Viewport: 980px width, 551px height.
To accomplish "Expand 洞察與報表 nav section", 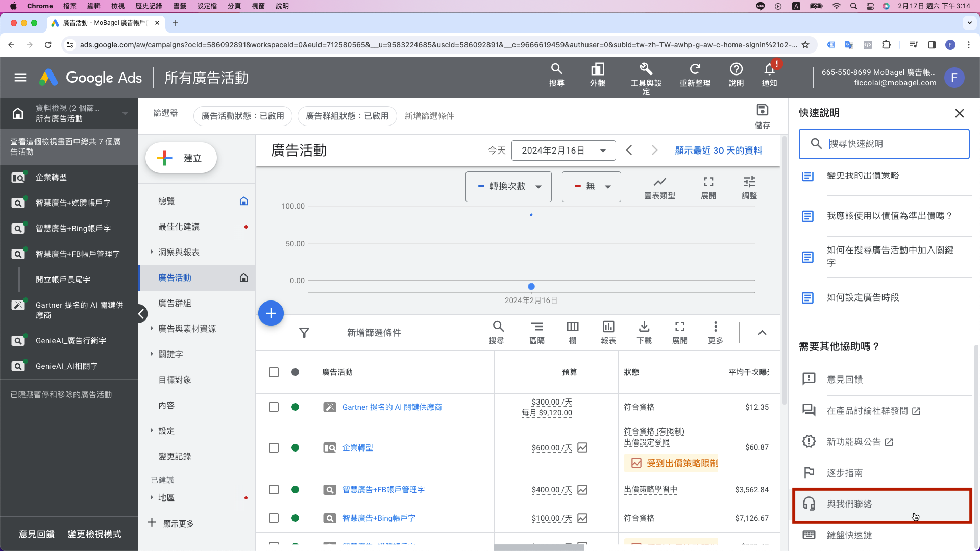I will pyautogui.click(x=152, y=252).
